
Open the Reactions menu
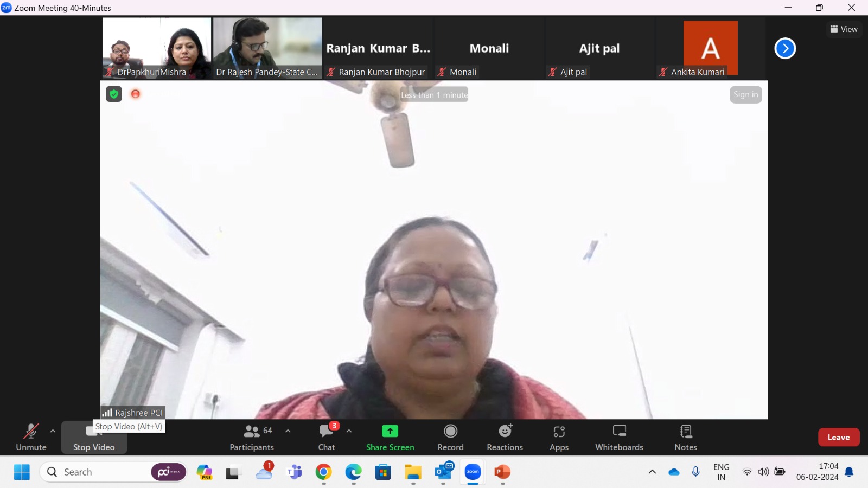(505, 438)
